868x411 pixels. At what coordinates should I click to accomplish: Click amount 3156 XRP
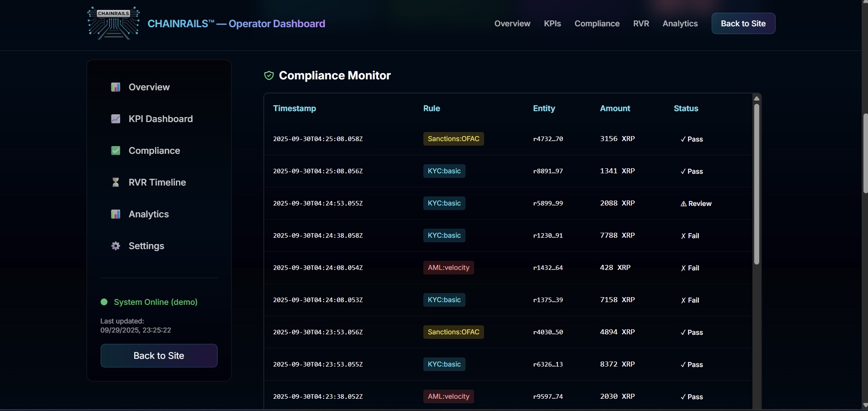[x=617, y=139]
